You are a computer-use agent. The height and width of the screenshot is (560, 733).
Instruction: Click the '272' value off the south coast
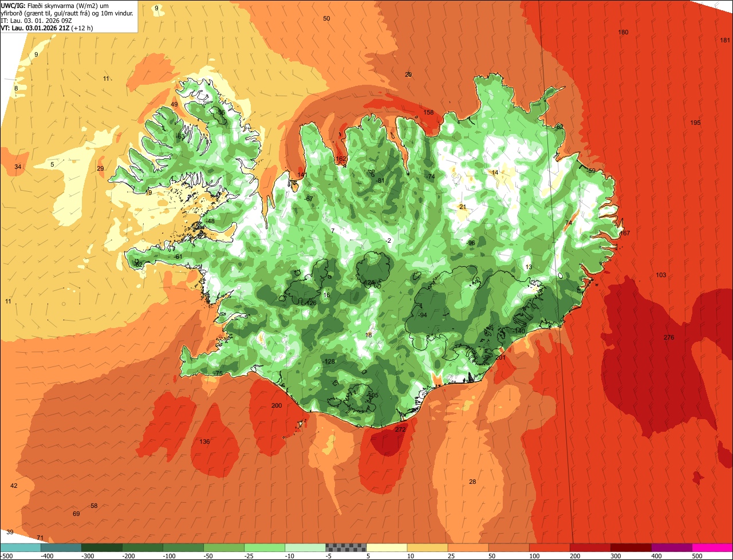(400, 429)
